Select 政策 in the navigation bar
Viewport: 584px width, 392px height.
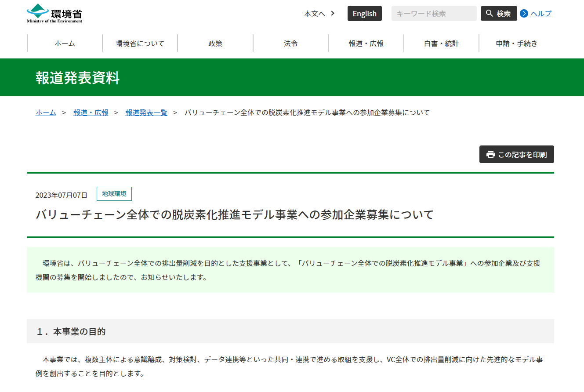215,43
